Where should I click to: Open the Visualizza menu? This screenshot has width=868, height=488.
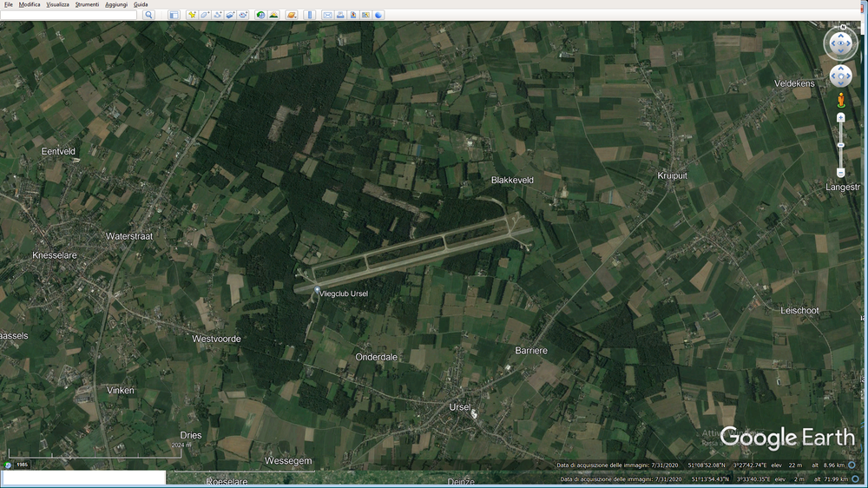coord(57,4)
